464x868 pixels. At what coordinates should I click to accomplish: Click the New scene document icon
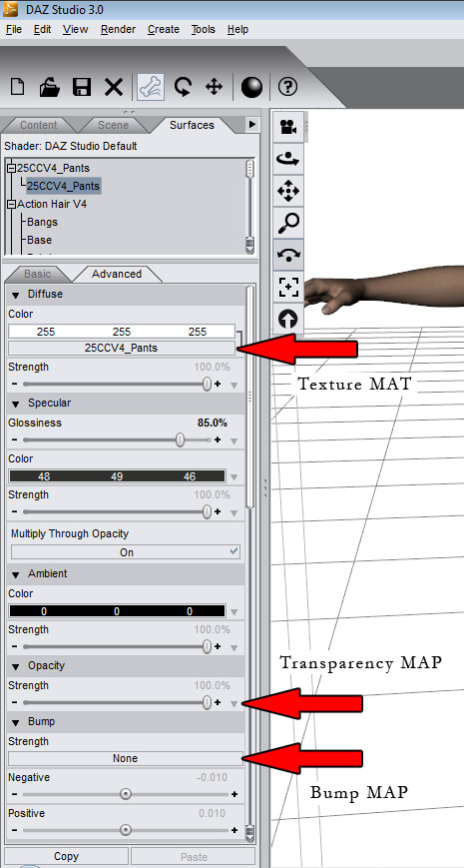(18, 87)
